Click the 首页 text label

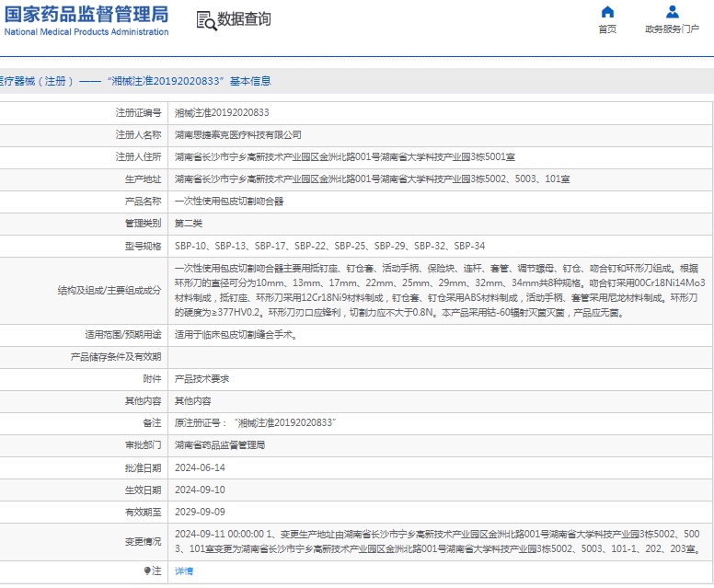coord(607,29)
